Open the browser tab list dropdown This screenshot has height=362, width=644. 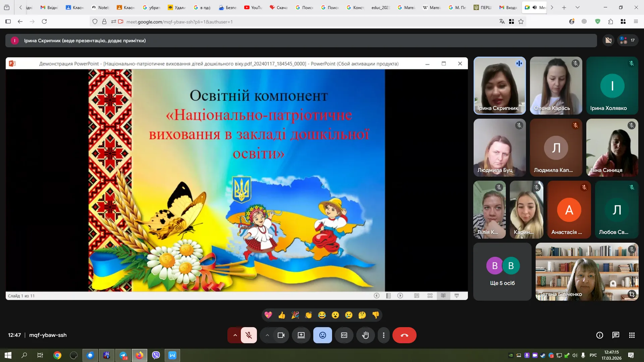pos(577,7)
